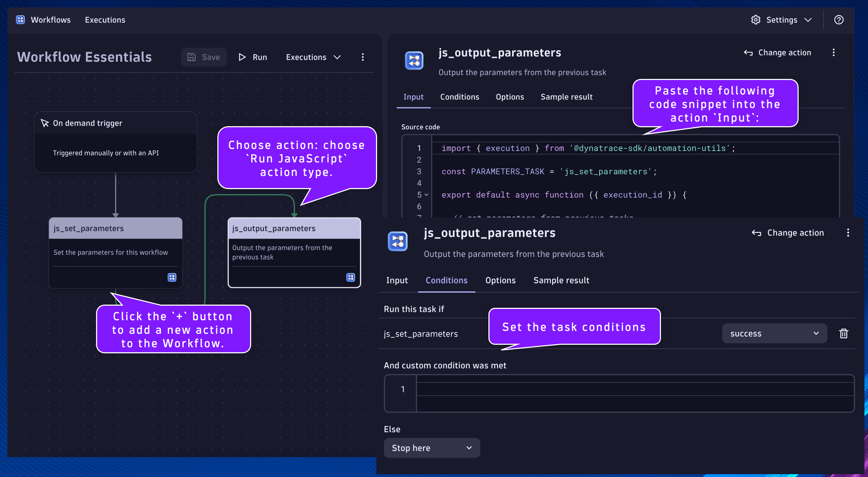Select Conditions tab in lower panel
868x477 pixels.
click(x=446, y=280)
